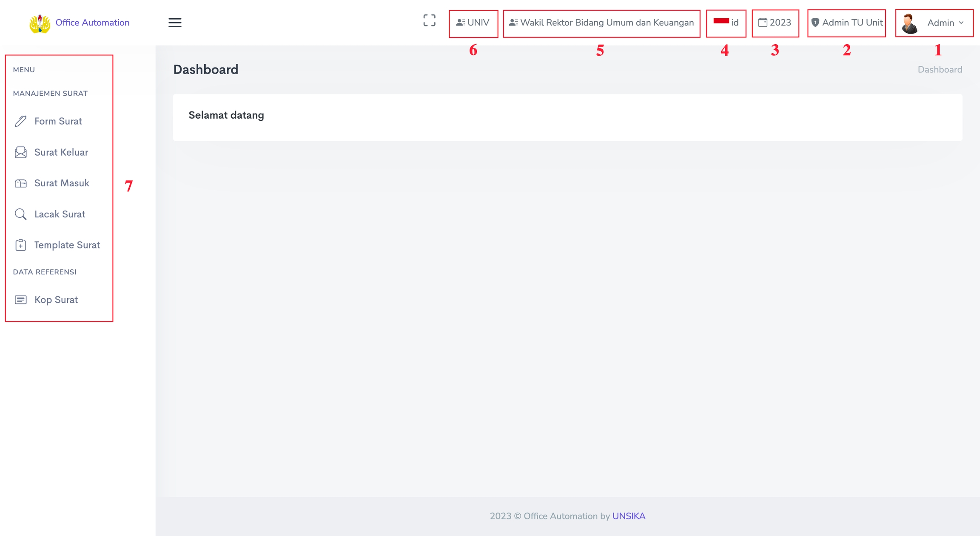Click the envelope icon beside Surat Keluar
The width and height of the screenshot is (980, 536).
pyautogui.click(x=20, y=152)
